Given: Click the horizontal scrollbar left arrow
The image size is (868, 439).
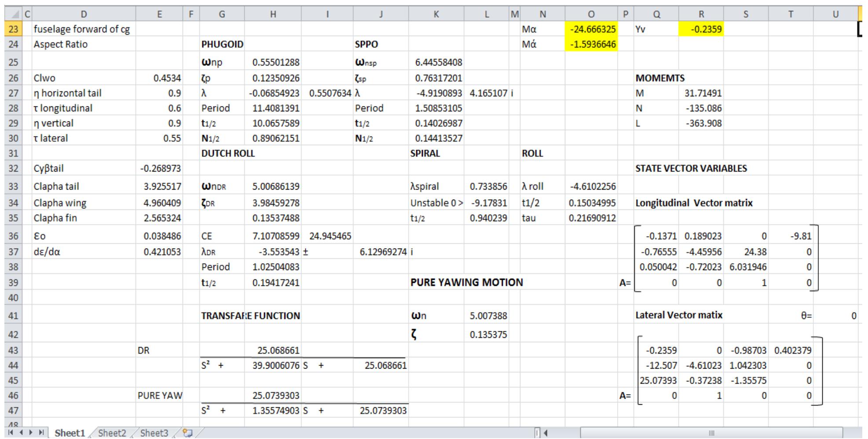Looking at the screenshot, I should pos(546,433).
